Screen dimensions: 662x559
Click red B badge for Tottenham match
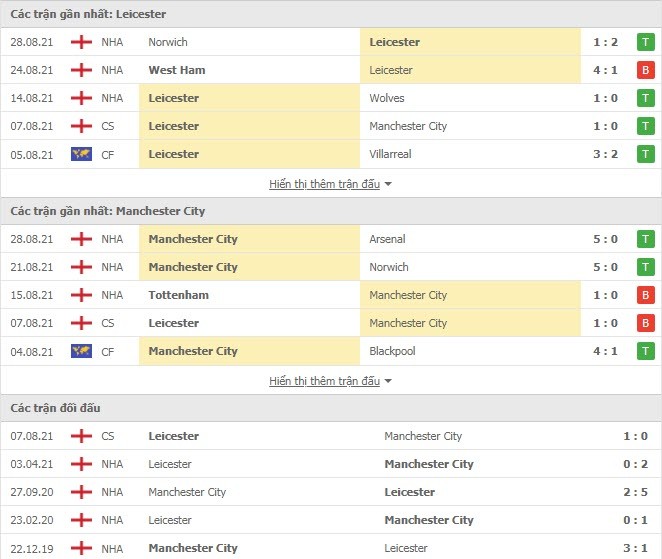point(646,295)
